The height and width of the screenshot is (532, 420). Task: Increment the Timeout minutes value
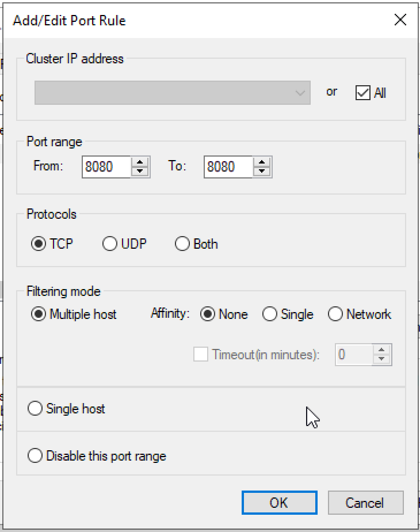(381, 350)
